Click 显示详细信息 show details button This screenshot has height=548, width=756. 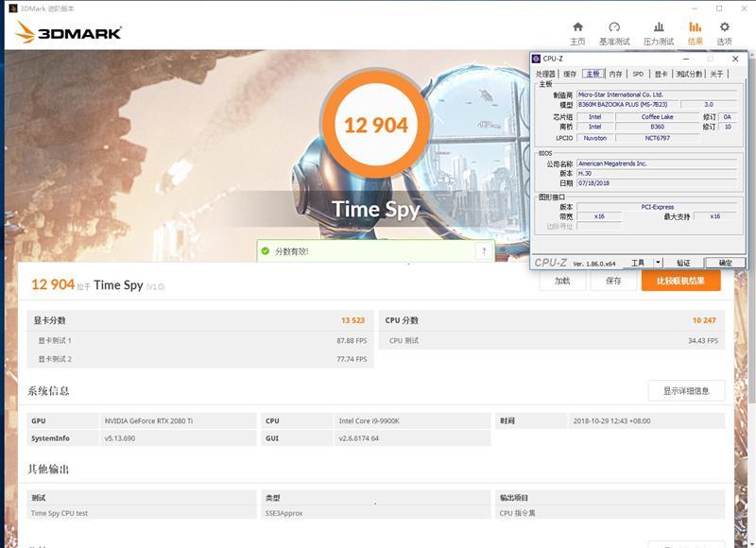click(x=685, y=391)
